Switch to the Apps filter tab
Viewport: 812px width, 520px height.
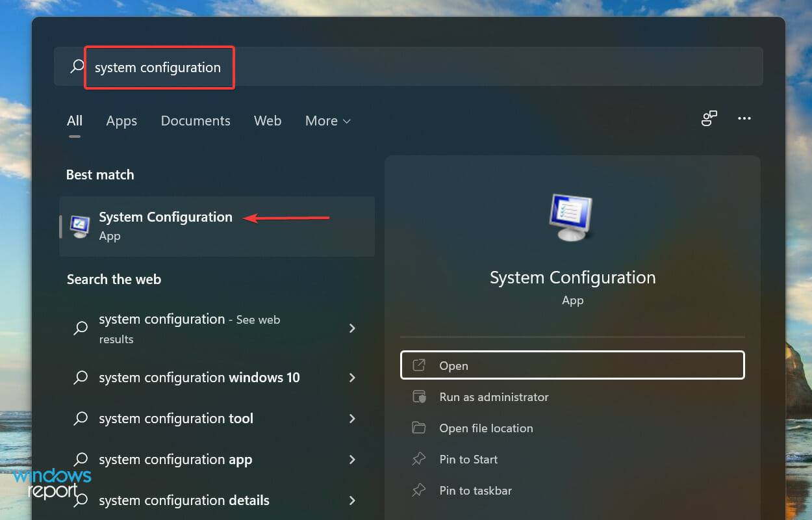121,121
